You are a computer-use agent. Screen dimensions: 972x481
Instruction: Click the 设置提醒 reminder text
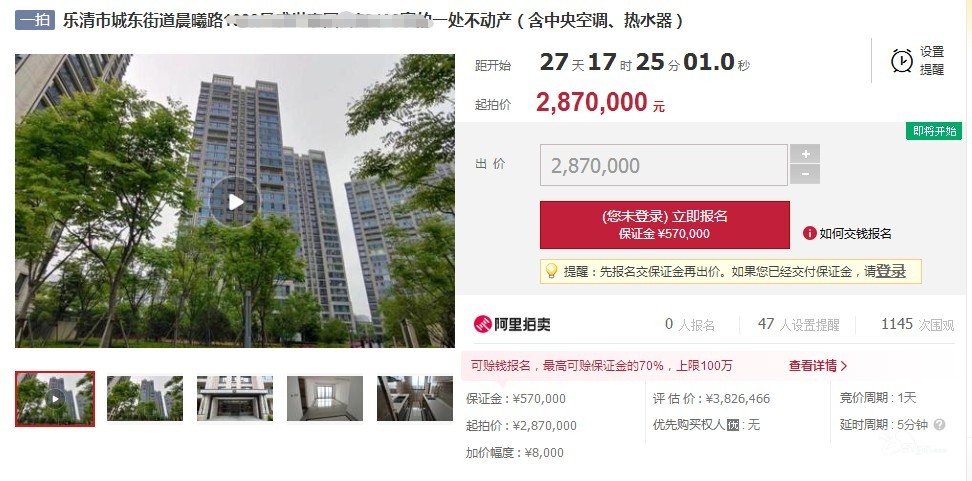click(x=932, y=61)
